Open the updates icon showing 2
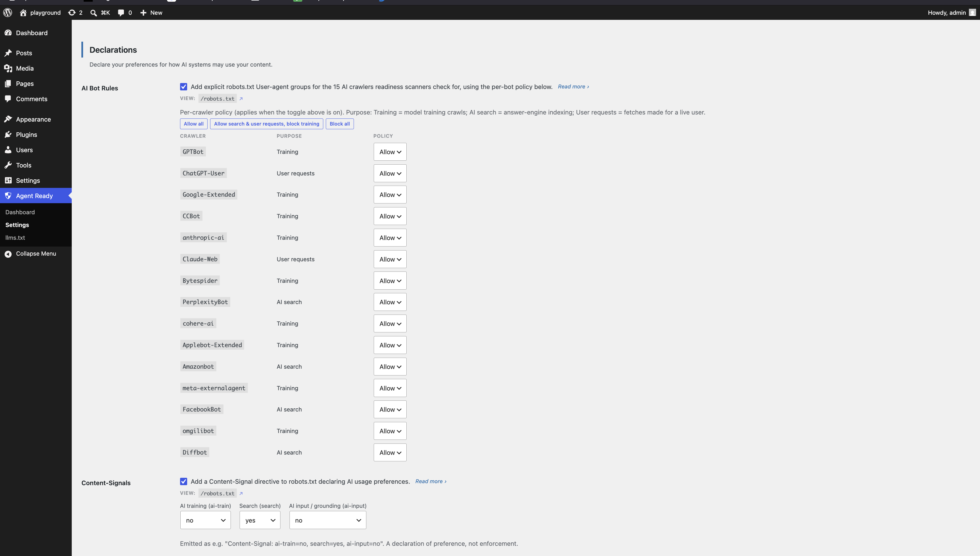This screenshot has width=980, height=556. pos(72,12)
